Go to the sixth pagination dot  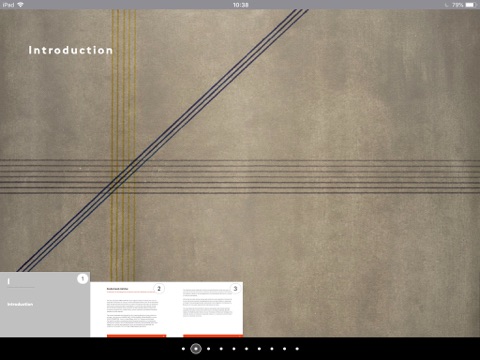click(x=247, y=349)
